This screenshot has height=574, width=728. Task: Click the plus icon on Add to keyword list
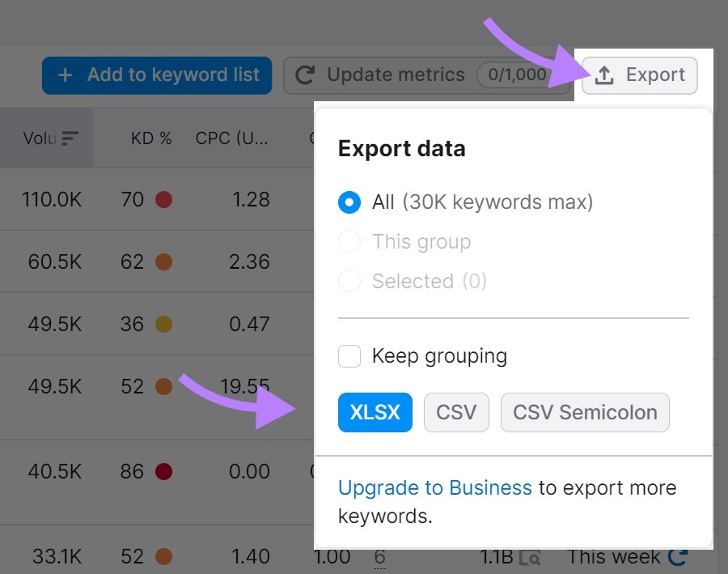click(x=64, y=74)
